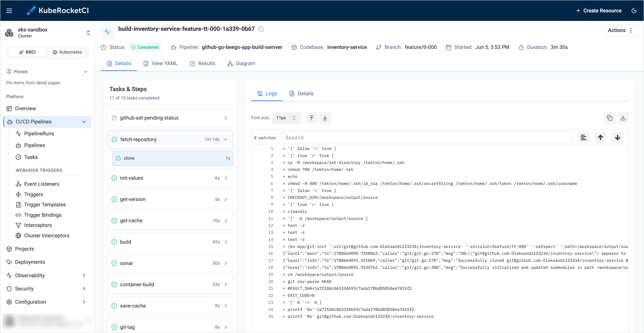This screenshot has width=644, height=333.
Task: Collapse the CI/CD Pipelines section
Action: tap(48, 122)
